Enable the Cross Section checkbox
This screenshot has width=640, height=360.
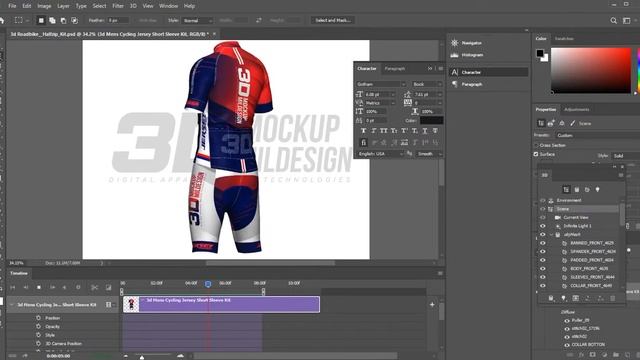click(x=536, y=145)
